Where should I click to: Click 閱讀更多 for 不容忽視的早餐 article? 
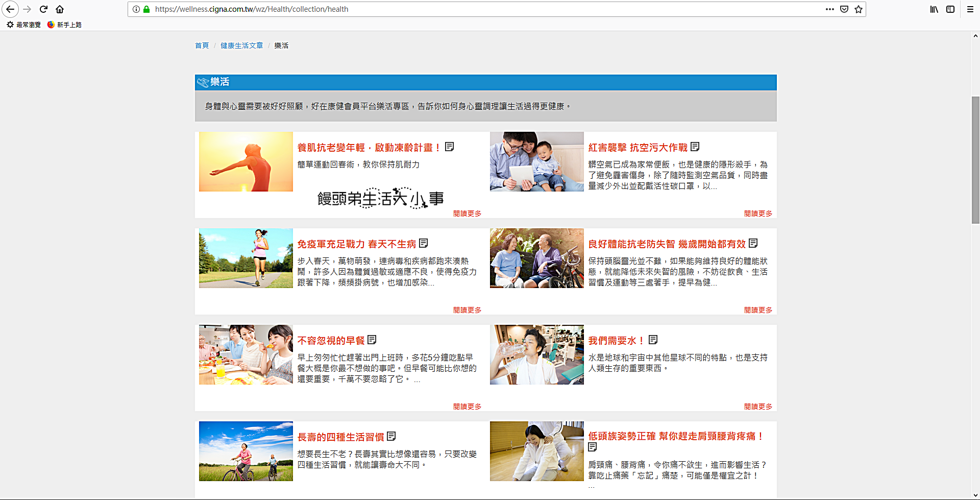pyautogui.click(x=467, y=407)
